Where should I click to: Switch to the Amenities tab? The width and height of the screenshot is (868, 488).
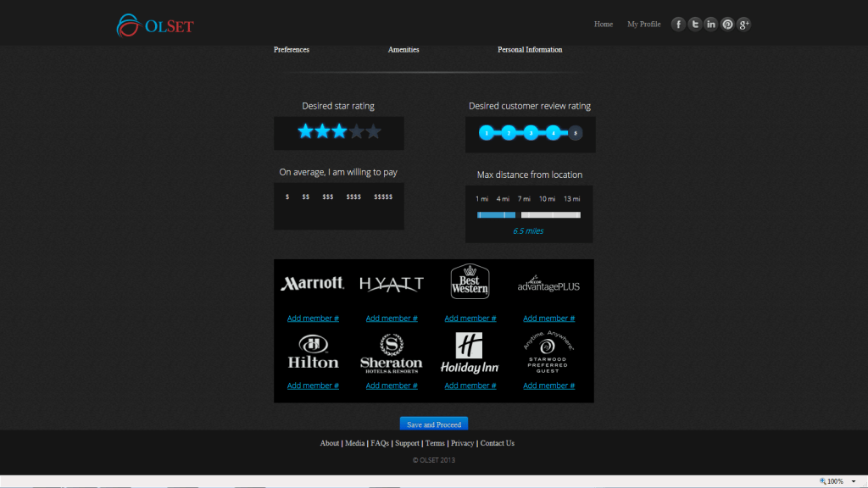403,50
